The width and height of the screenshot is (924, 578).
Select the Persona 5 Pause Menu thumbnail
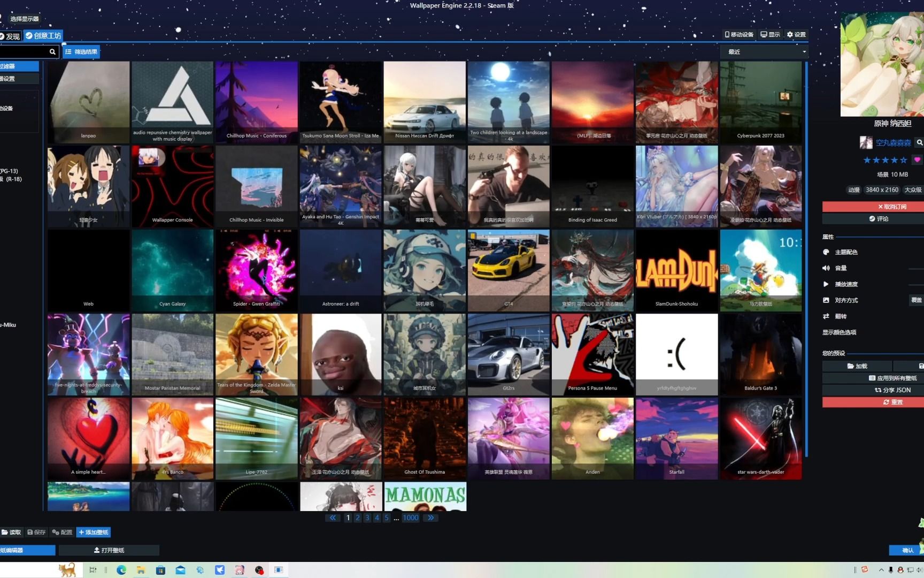(592, 354)
